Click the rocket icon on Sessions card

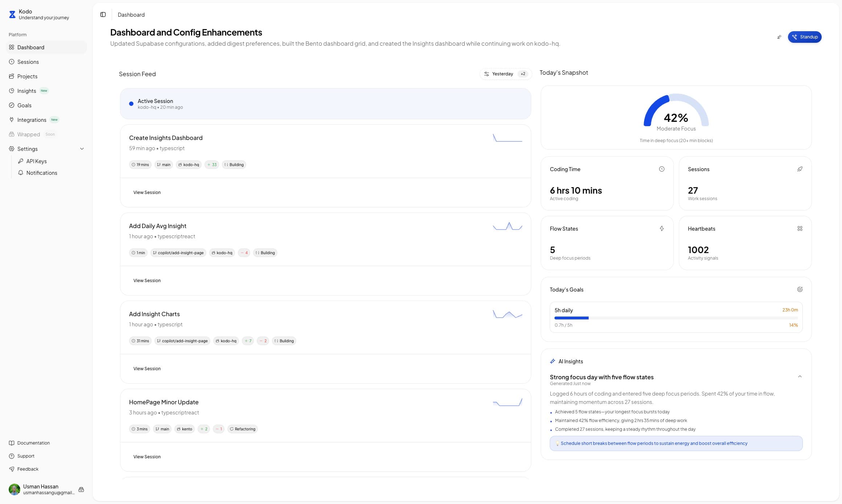(800, 169)
